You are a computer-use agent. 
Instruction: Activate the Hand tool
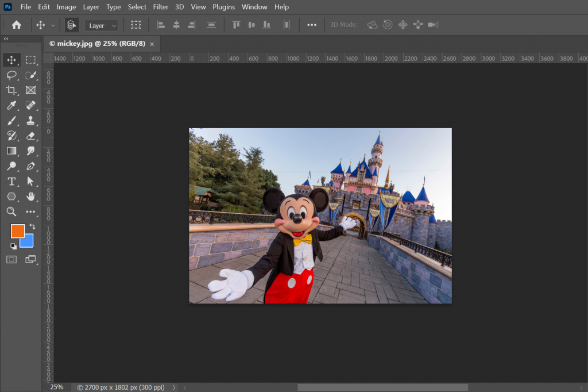click(x=30, y=197)
